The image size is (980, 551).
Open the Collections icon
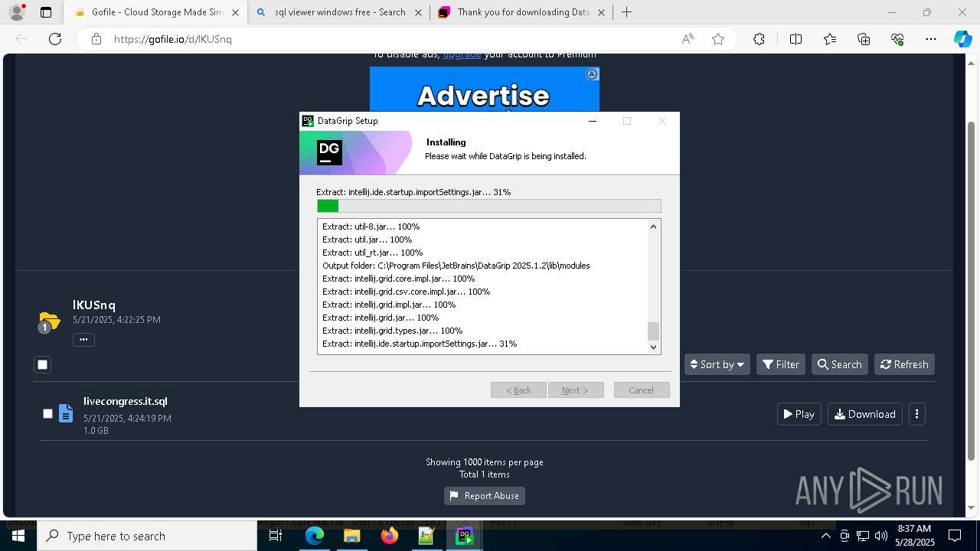[864, 39]
